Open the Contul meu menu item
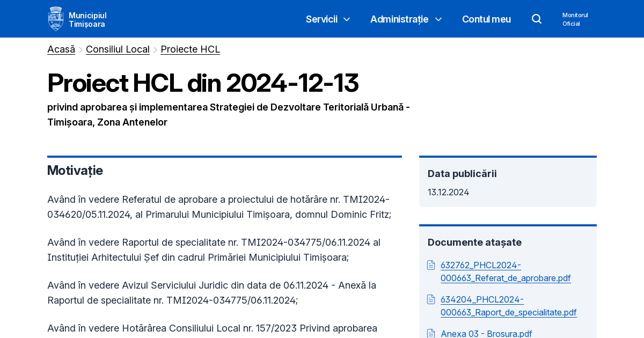The image size is (644, 338). (x=486, y=19)
